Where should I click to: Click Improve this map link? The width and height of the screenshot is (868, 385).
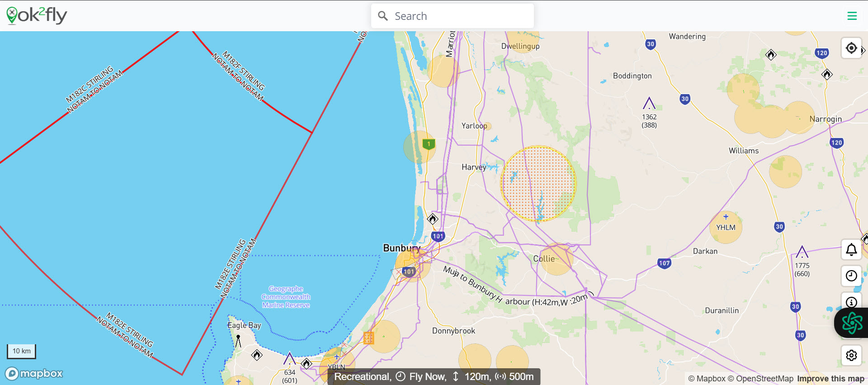pyautogui.click(x=830, y=379)
